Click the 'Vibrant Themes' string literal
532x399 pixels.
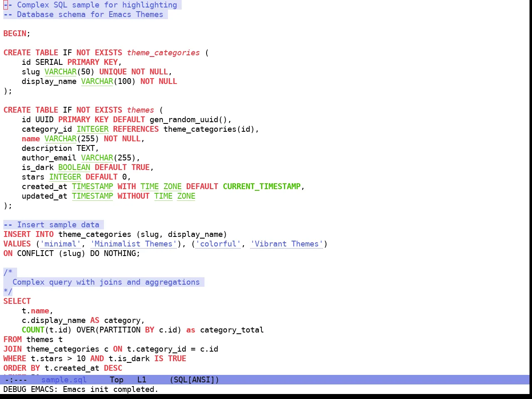tap(287, 244)
